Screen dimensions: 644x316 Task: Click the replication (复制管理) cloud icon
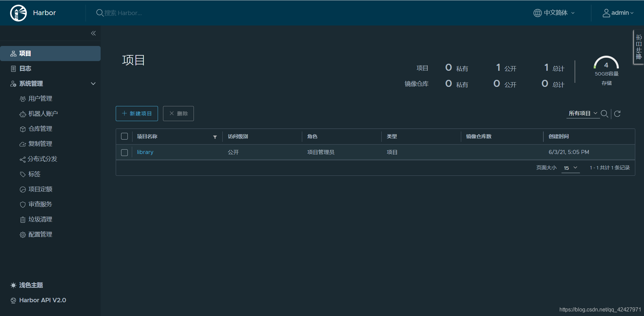click(22, 144)
